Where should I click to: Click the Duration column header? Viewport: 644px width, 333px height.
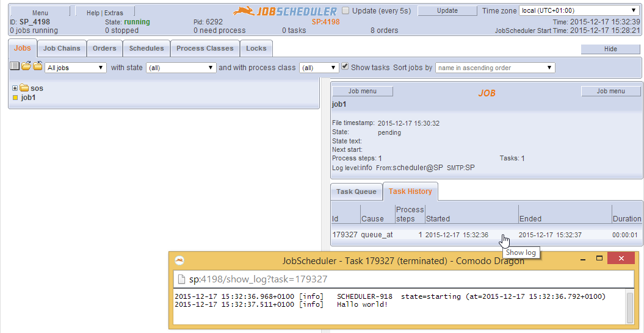[627, 219]
